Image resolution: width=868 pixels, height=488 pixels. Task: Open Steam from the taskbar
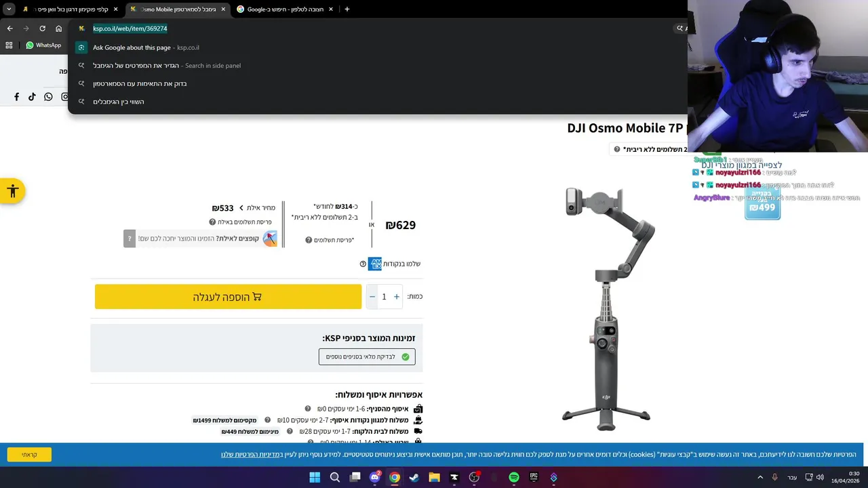(x=414, y=477)
